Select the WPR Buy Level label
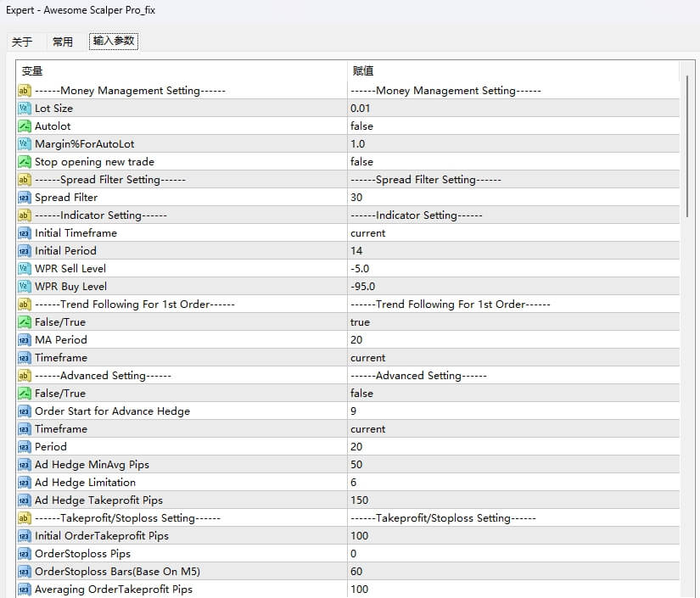 [70, 287]
